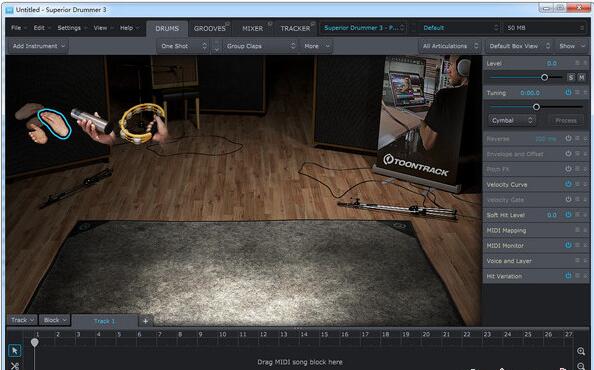
Task: Adjust the Level slider handle
Action: (544, 77)
